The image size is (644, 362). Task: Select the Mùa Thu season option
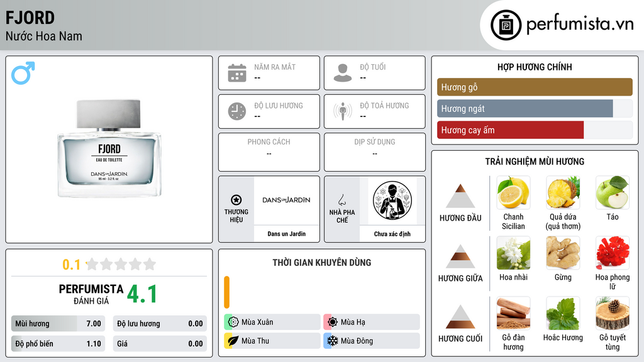click(272, 341)
